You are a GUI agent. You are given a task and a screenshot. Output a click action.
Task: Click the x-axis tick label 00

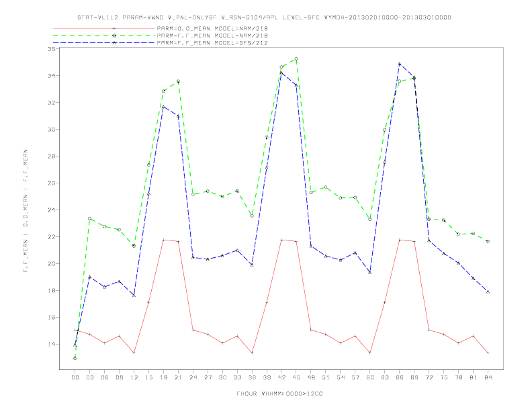75,377
